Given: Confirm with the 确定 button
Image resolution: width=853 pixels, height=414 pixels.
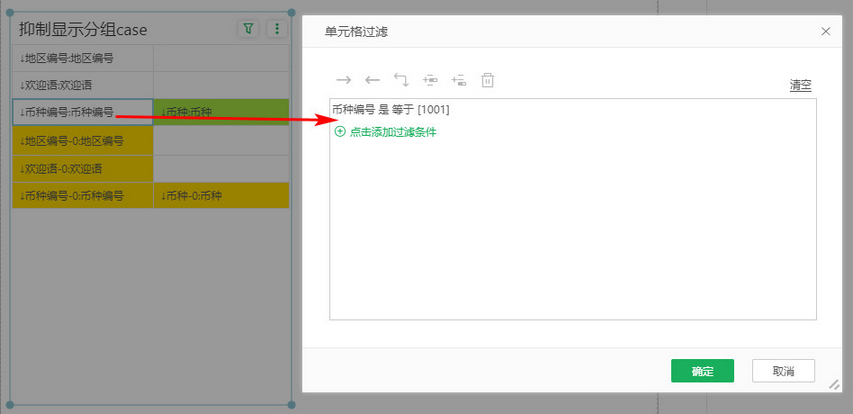Looking at the screenshot, I should (702, 371).
